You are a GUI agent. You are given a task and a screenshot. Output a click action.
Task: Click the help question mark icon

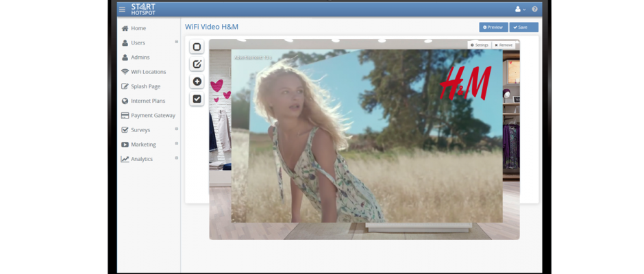(534, 9)
